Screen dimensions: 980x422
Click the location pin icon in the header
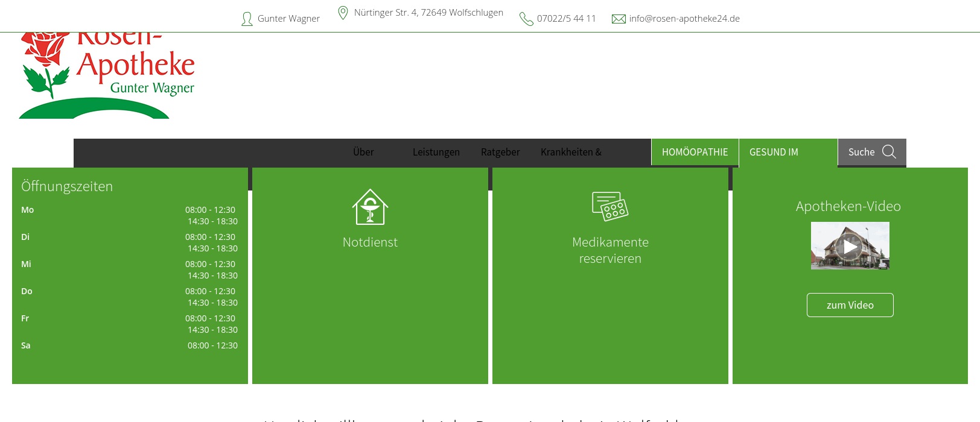point(343,13)
